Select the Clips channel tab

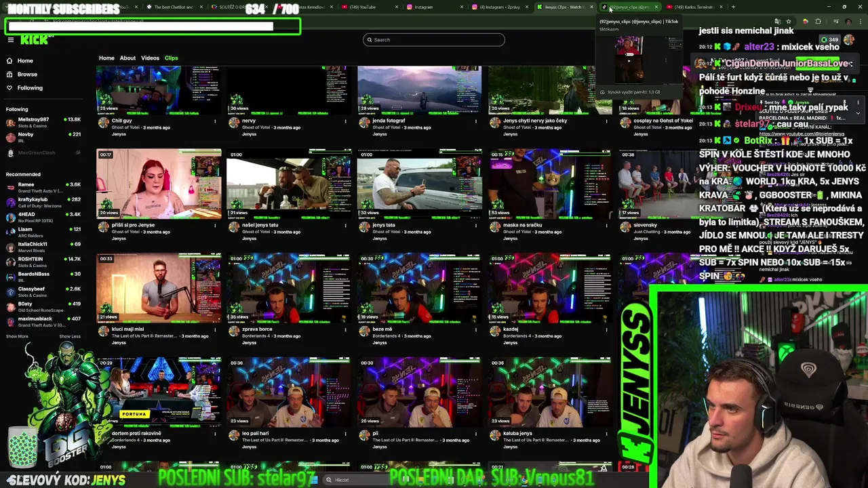coord(171,58)
